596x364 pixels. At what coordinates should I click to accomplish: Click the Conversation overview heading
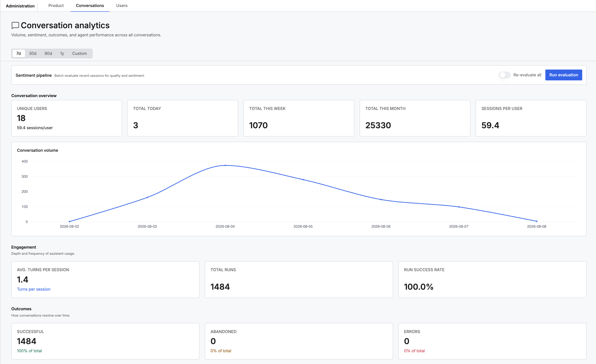[x=34, y=96]
